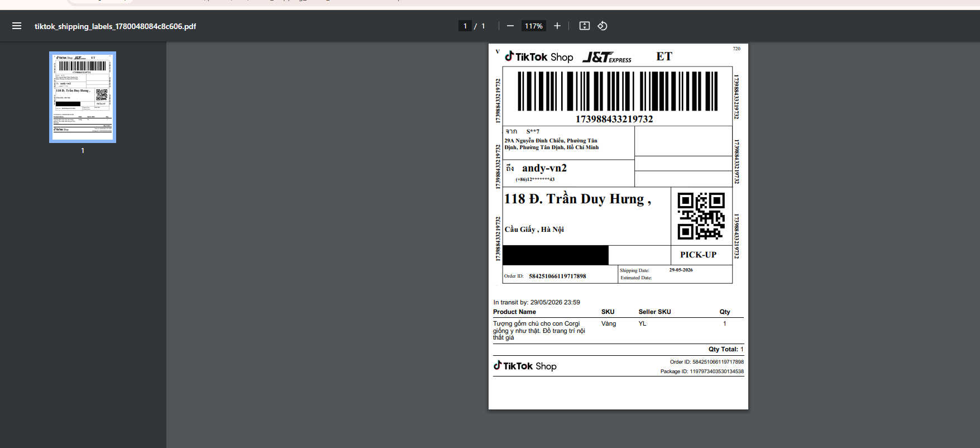Image resolution: width=980 pixels, height=448 pixels.
Task: Click the PDF file name title
Action: coord(115,26)
